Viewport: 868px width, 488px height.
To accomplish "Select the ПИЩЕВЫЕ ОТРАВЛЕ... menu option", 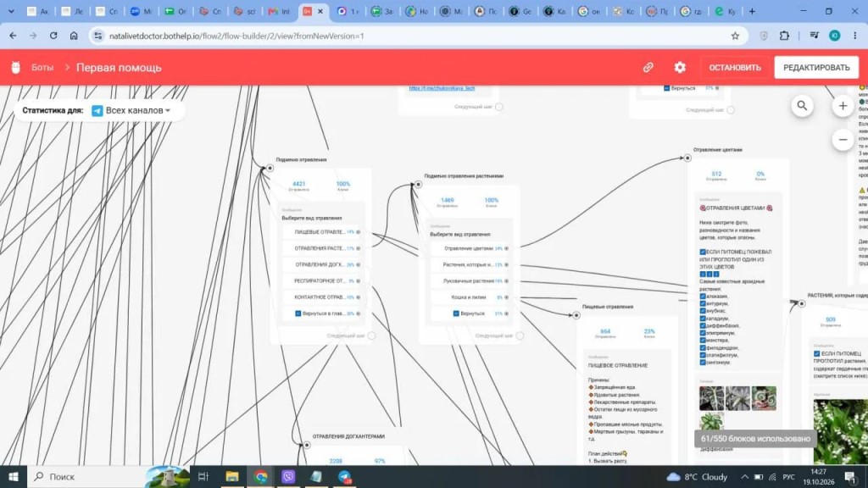I will tap(322, 232).
